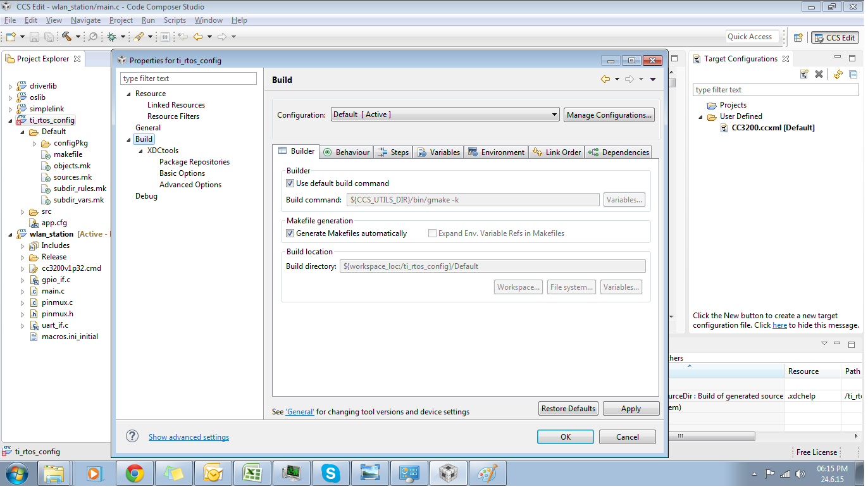Switch to the Variables tab
Viewport: 868px width, 496px height.
pyautogui.click(x=438, y=152)
